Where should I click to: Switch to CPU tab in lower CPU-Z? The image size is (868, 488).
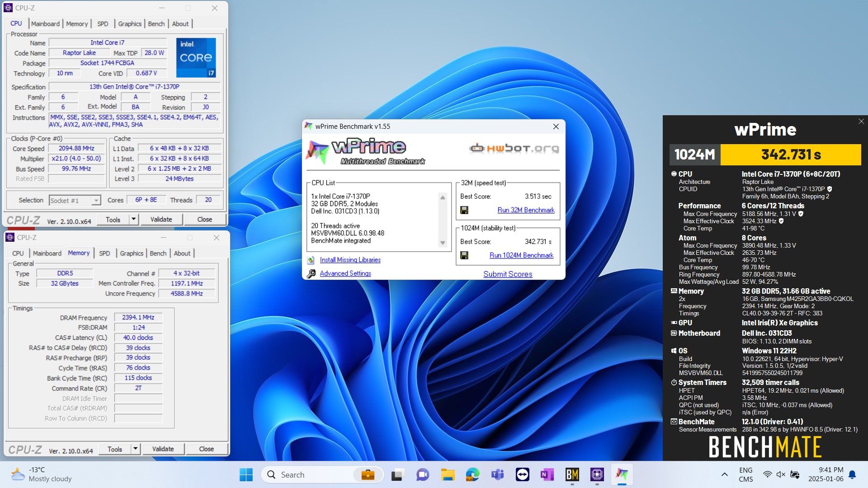[18, 253]
